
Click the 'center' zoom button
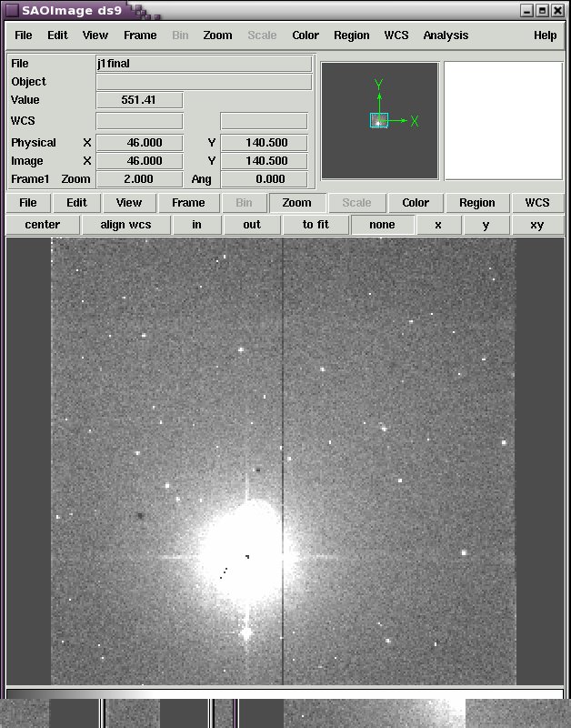pyautogui.click(x=43, y=225)
